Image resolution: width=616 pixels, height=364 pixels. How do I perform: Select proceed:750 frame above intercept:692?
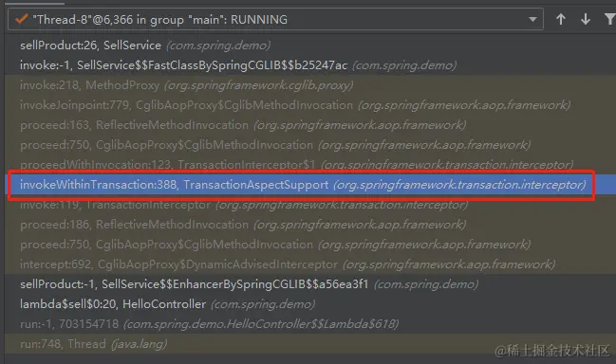point(310,245)
